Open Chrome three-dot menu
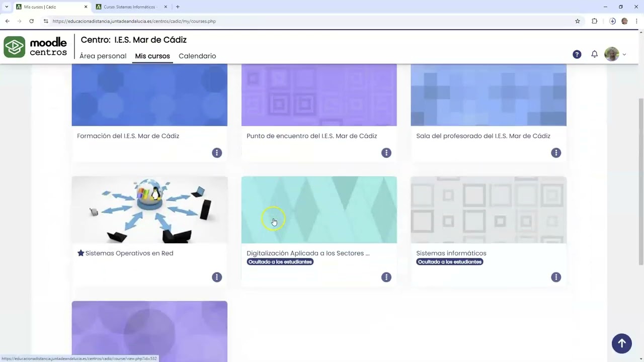The width and height of the screenshot is (644, 362). 637,21
